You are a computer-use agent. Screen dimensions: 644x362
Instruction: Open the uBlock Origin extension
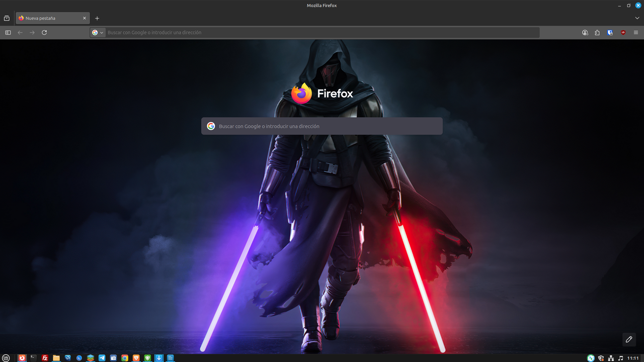pos(623,32)
